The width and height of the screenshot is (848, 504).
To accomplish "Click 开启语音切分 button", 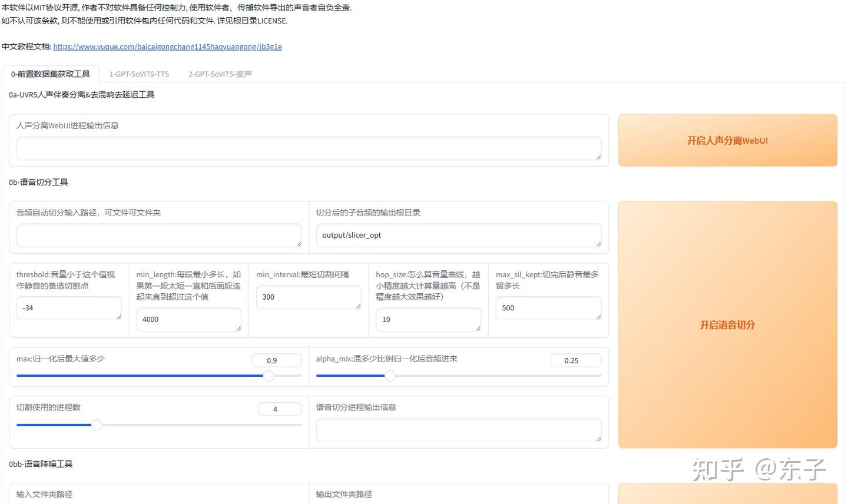I will coord(727,325).
